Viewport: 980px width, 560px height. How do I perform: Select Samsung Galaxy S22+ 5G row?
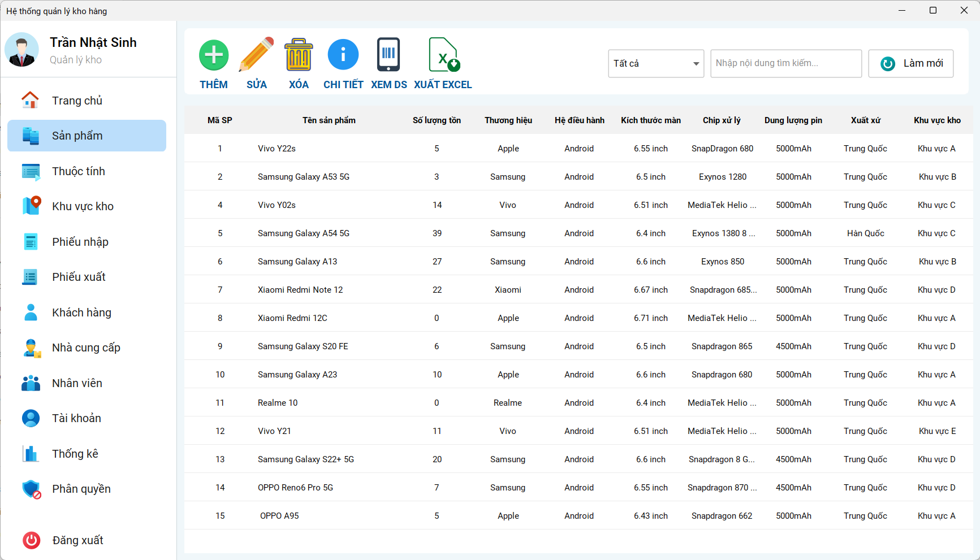click(578, 459)
